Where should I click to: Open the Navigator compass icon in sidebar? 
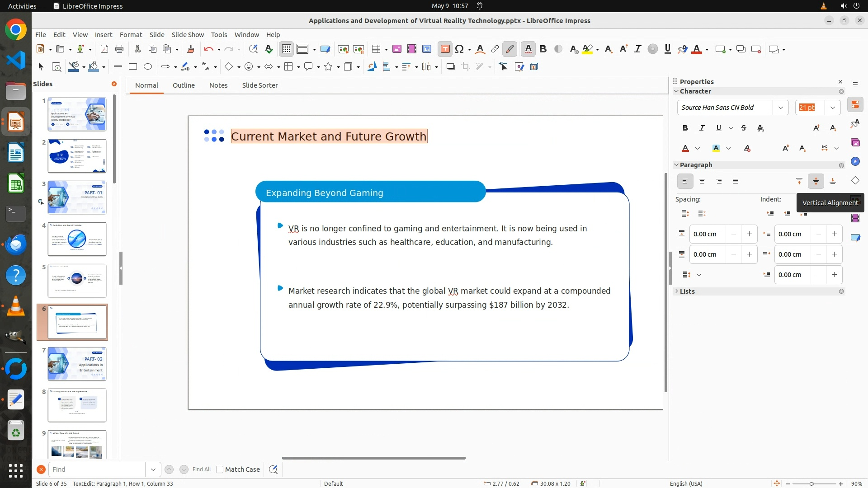[x=855, y=162]
